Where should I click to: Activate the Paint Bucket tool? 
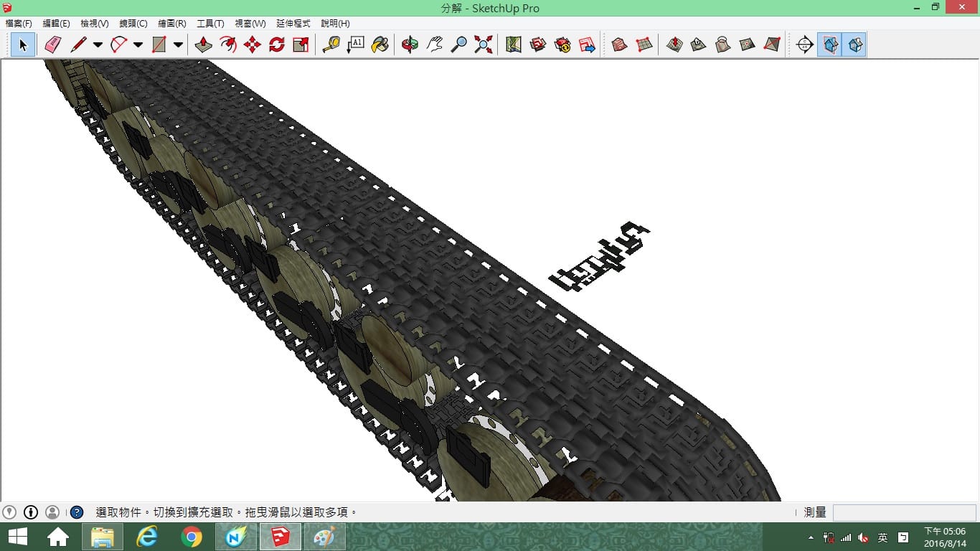(380, 44)
